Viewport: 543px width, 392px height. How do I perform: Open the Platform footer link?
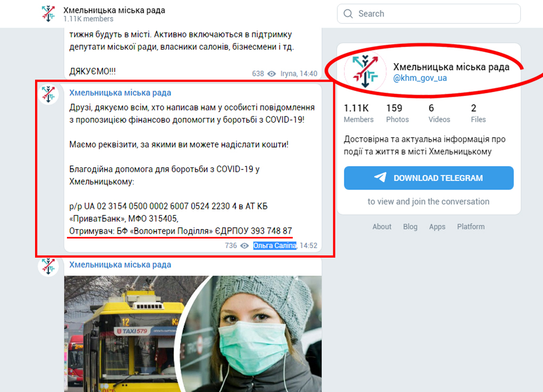(471, 226)
